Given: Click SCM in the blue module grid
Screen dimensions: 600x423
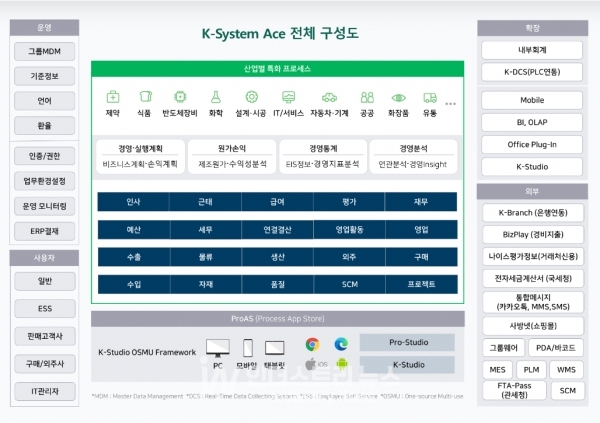Looking at the screenshot, I should [x=349, y=284].
